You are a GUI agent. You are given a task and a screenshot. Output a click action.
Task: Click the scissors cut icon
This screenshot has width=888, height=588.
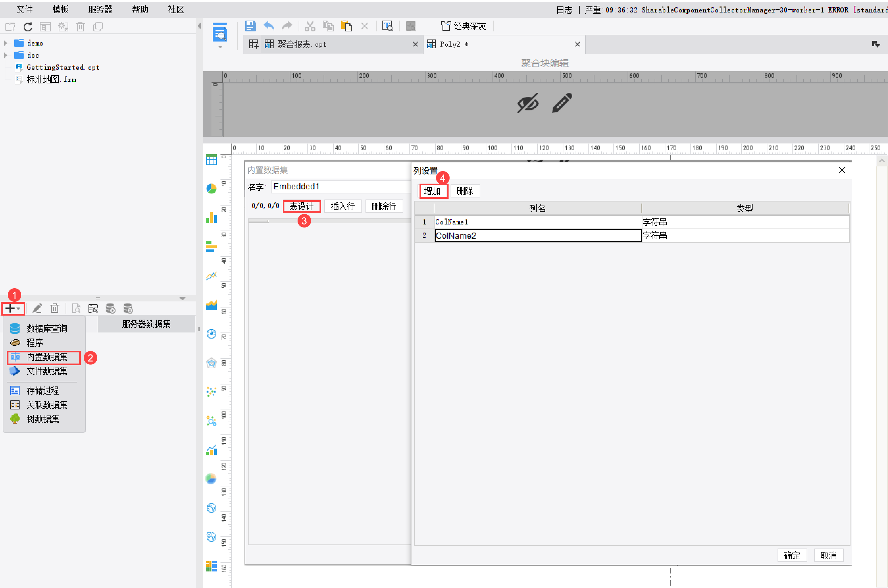click(309, 26)
